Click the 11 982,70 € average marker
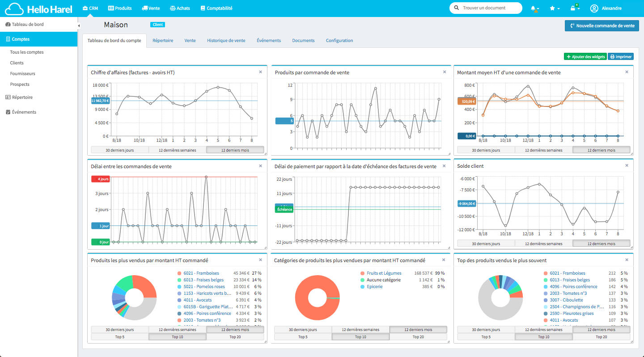The width and height of the screenshot is (644, 357). (x=100, y=101)
